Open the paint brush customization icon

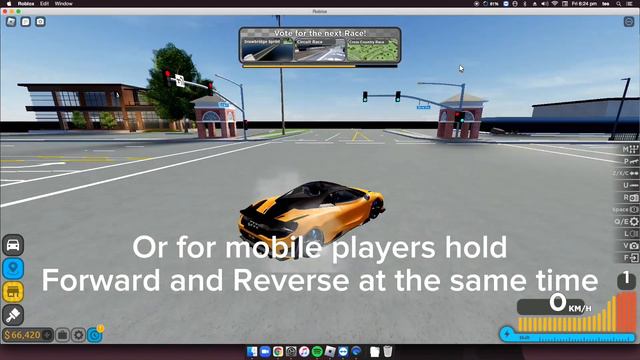click(13, 315)
